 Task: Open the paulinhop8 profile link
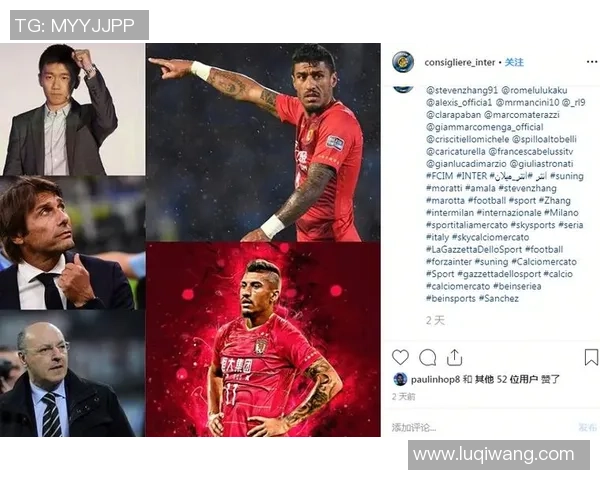435,379
